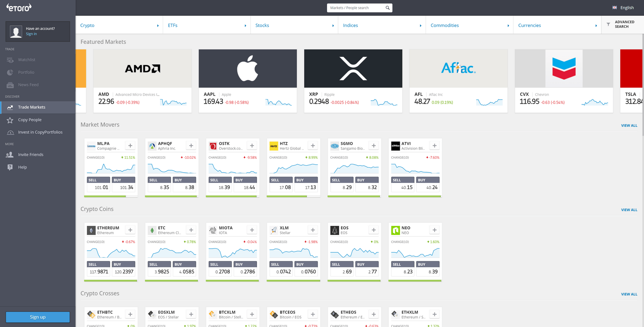Add ETHBTC cross to watchlist
This screenshot has height=327, width=644.
click(x=130, y=314)
